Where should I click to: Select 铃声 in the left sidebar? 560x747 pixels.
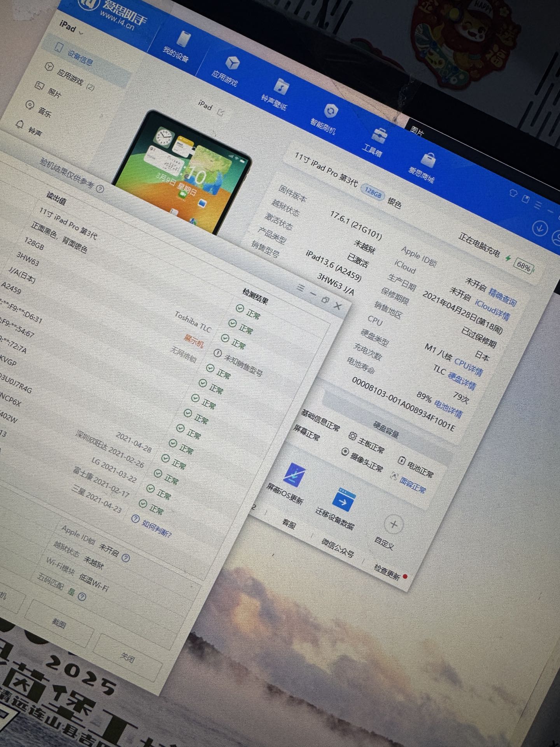(x=29, y=129)
